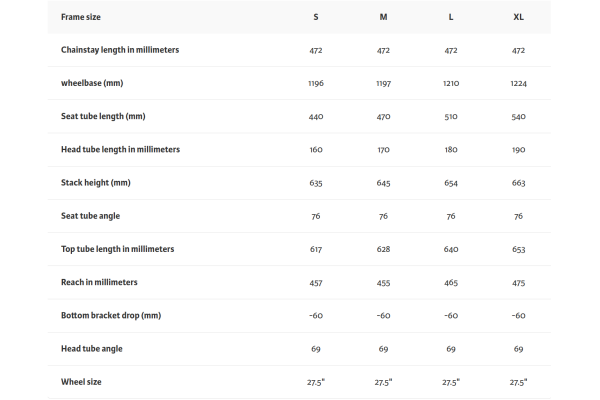Select seat tube length value 440
The width and height of the screenshot is (600, 400).
[316, 117]
